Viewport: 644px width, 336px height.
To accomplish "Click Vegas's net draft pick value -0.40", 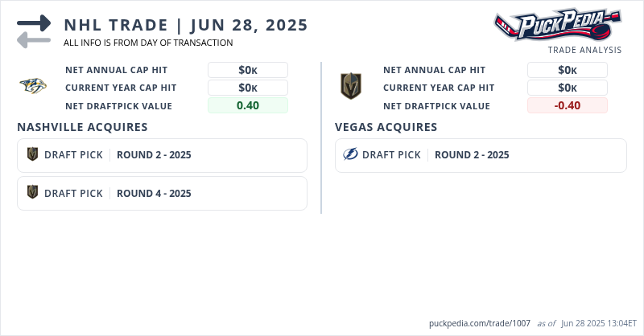I will pos(567,105).
